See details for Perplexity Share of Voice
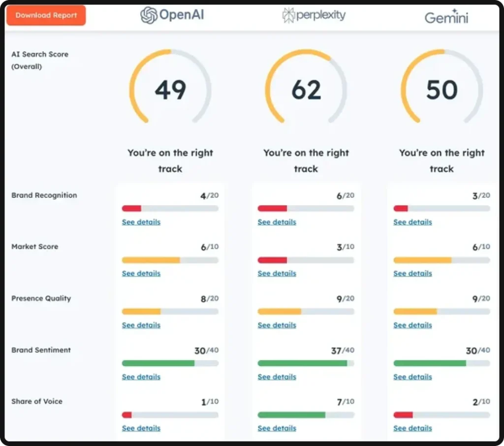The width and height of the screenshot is (504, 446). pyautogui.click(x=276, y=428)
